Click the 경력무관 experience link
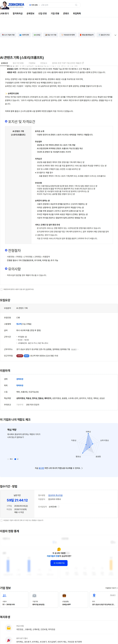The image size is (118, 644). [x=20, y=379]
